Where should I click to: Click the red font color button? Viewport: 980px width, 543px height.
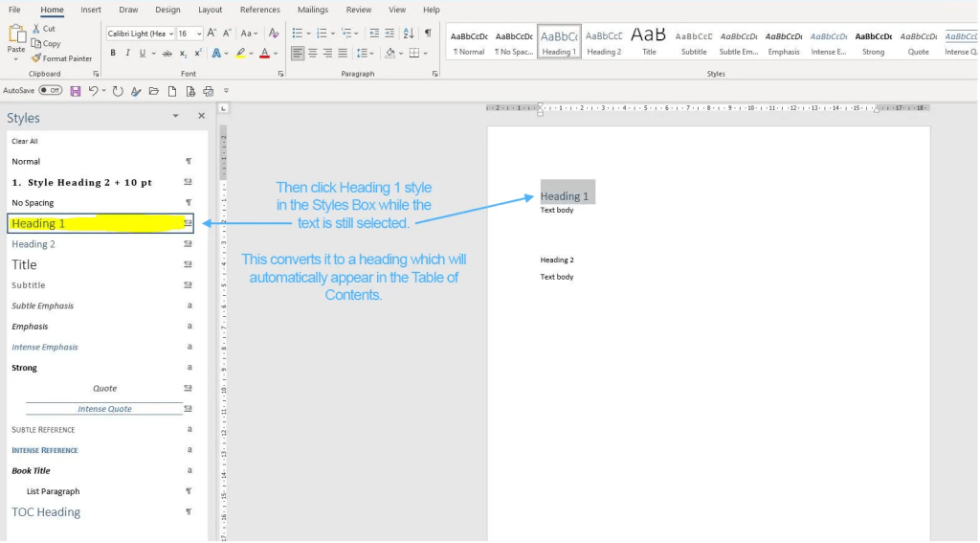pos(264,54)
